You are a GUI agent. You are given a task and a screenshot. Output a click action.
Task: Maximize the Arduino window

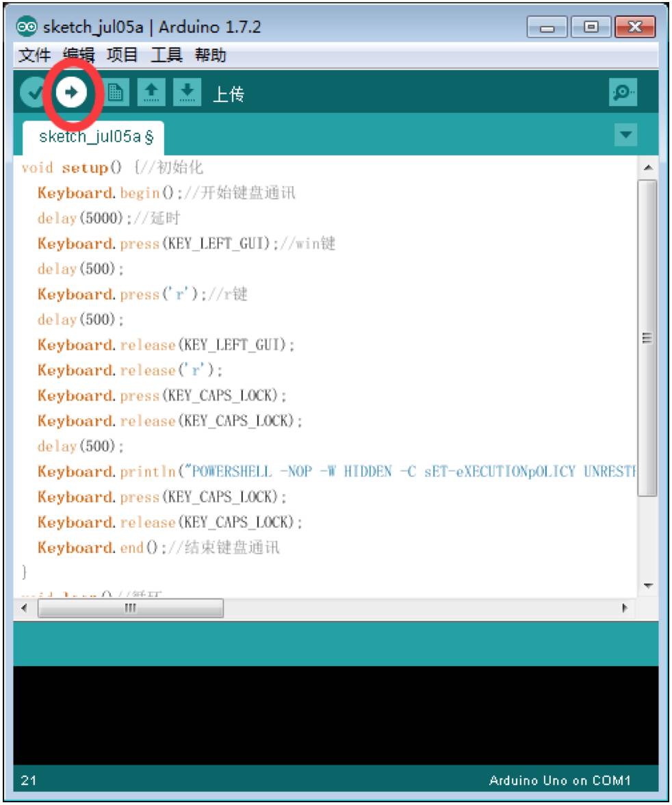(x=591, y=27)
